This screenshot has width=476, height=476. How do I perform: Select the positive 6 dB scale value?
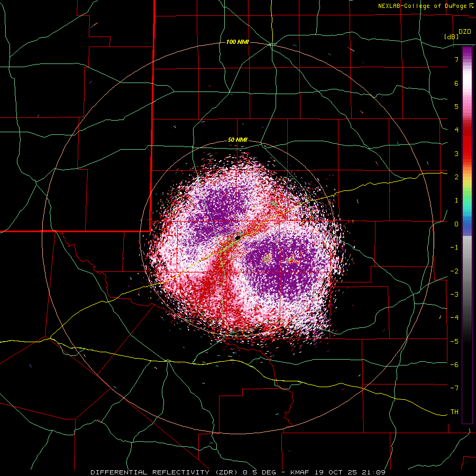tap(456, 83)
